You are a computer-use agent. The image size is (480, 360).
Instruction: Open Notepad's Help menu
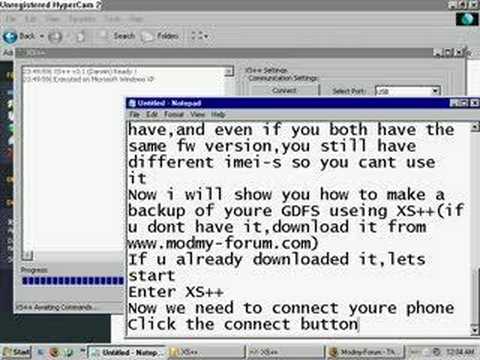[218, 114]
